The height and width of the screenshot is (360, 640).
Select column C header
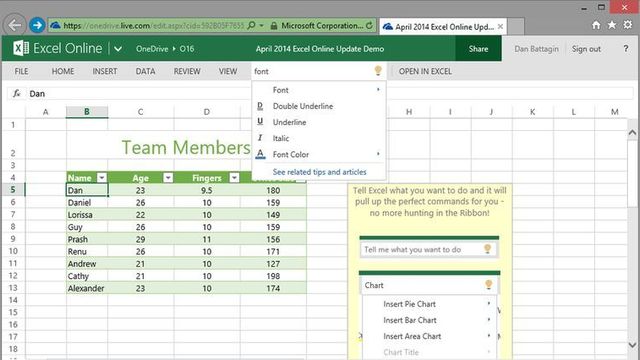140,111
